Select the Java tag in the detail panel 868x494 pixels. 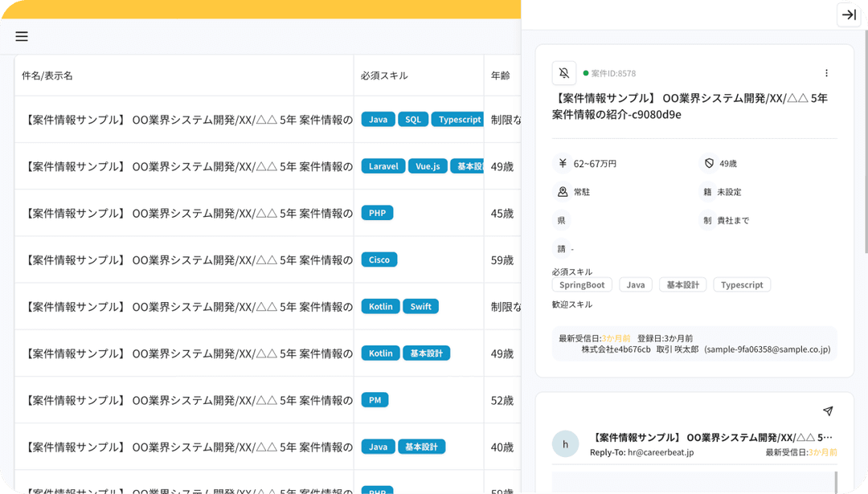[x=636, y=285]
